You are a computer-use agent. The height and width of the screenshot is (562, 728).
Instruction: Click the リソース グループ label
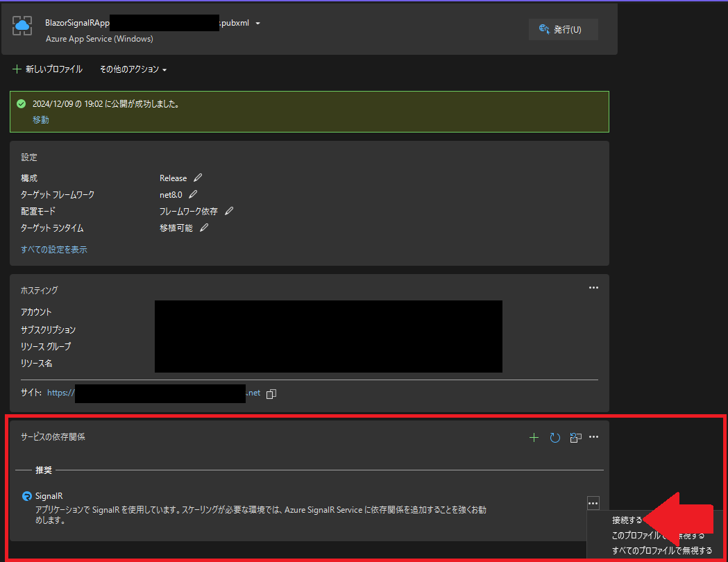click(46, 347)
